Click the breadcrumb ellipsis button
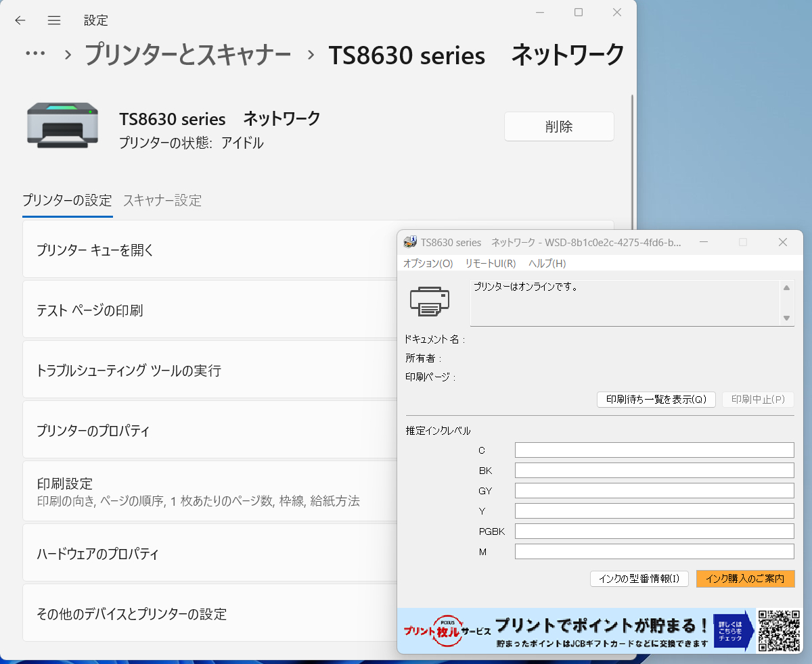Image resolution: width=812 pixels, height=664 pixels. point(35,55)
